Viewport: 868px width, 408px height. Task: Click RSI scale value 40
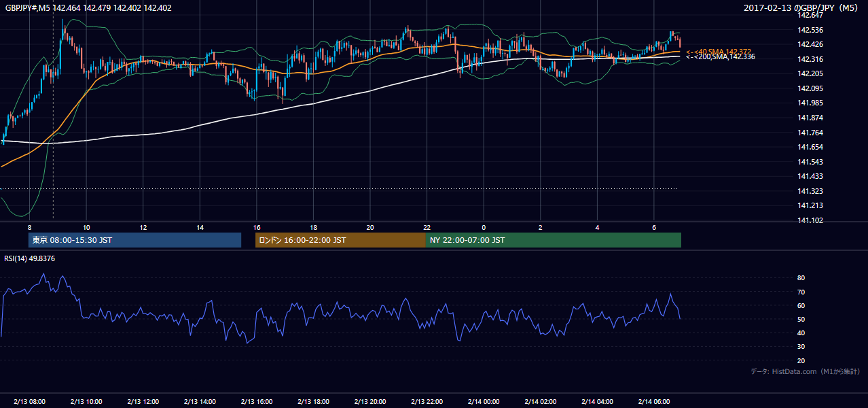(801, 333)
